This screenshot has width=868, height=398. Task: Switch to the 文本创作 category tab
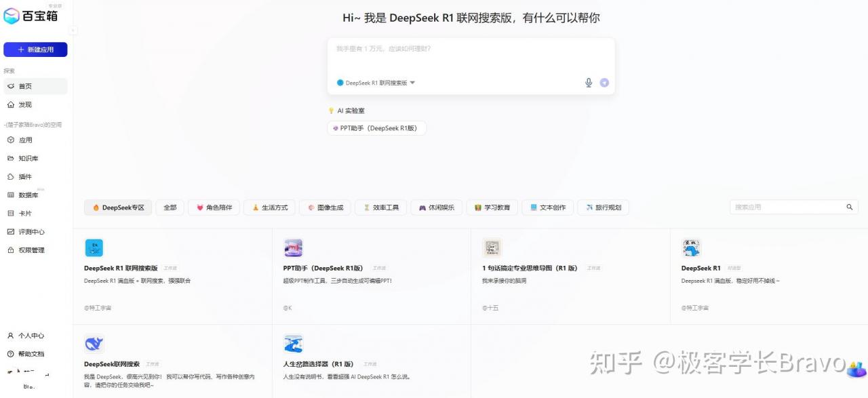(x=547, y=207)
